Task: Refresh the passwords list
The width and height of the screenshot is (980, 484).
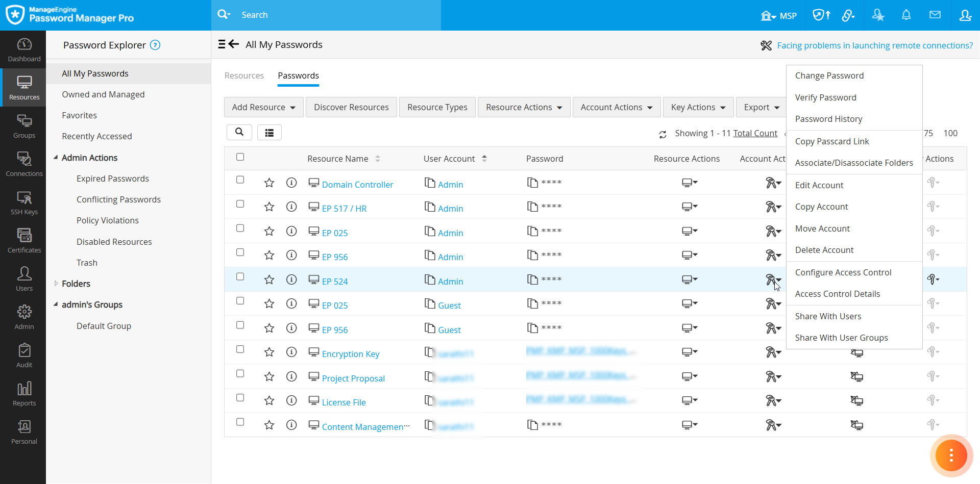Action: click(x=663, y=134)
